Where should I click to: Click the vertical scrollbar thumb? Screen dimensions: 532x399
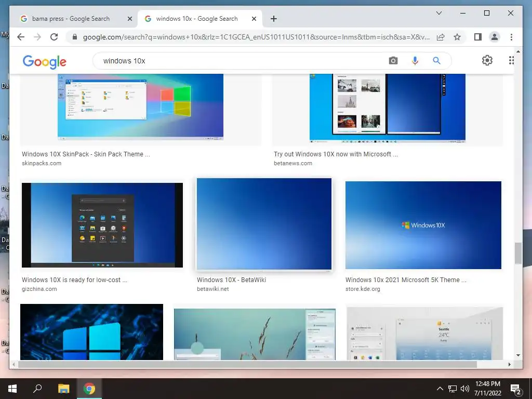point(518,253)
